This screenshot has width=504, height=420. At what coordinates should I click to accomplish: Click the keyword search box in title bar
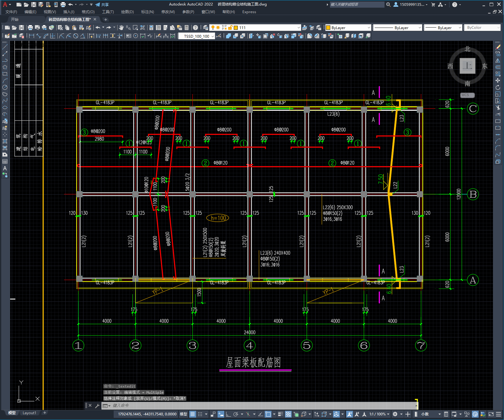[x=357, y=5]
